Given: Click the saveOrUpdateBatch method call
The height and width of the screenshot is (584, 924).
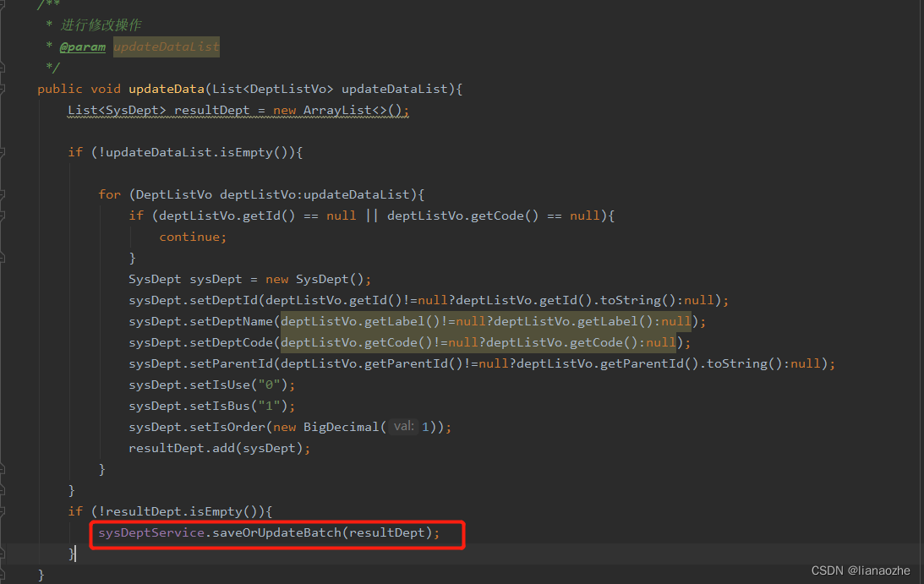Looking at the screenshot, I should point(276,532).
